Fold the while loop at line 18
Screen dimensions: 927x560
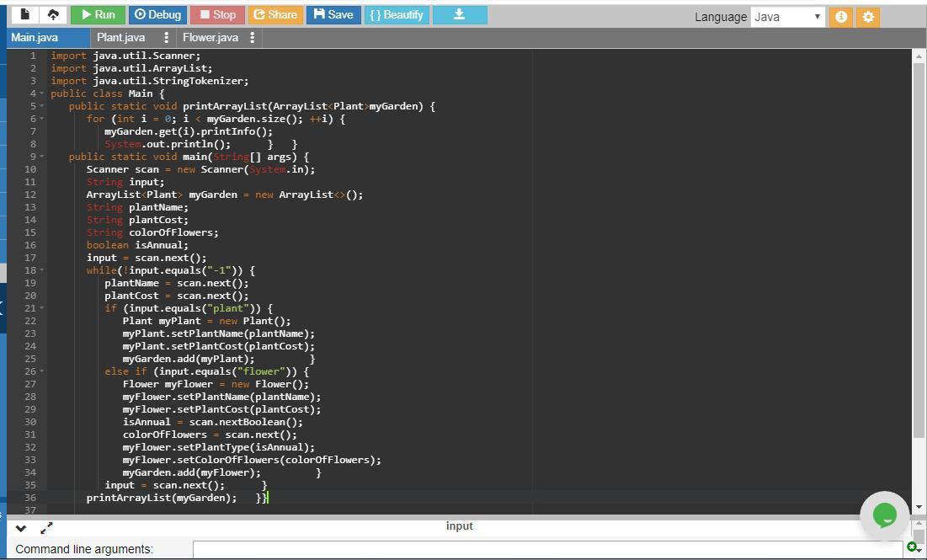[x=41, y=270]
